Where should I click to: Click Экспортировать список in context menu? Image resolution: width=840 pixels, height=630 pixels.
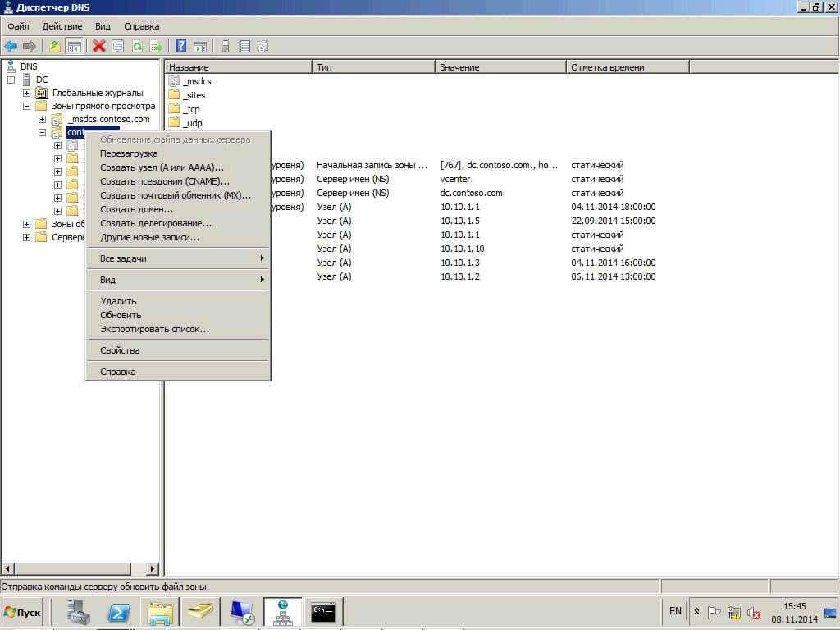(178, 329)
